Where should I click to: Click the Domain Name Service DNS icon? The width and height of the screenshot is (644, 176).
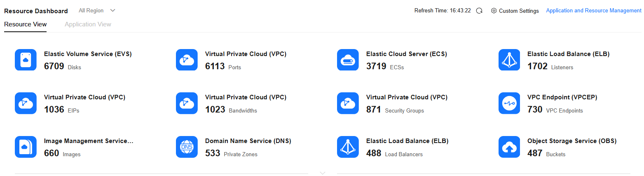pos(187,147)
